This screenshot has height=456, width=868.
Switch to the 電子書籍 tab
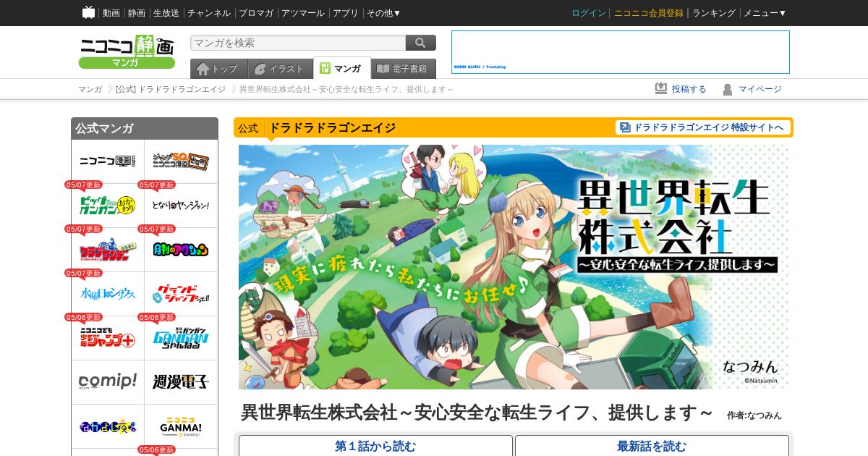pyautogui.click(x=404, y=69)
